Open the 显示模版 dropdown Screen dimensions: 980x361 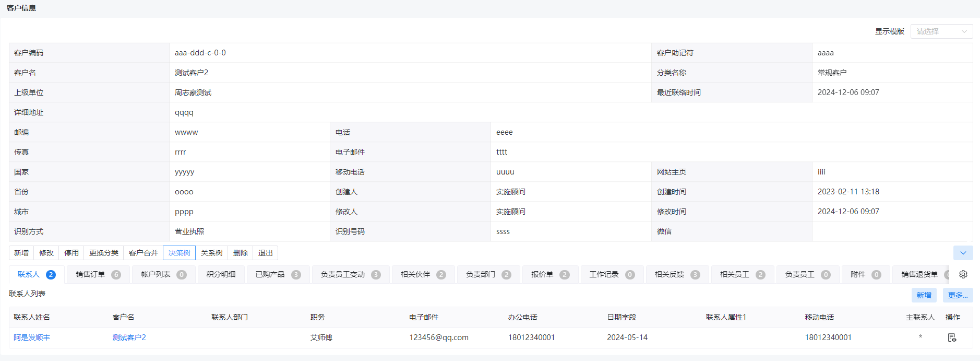coord(941,31)
